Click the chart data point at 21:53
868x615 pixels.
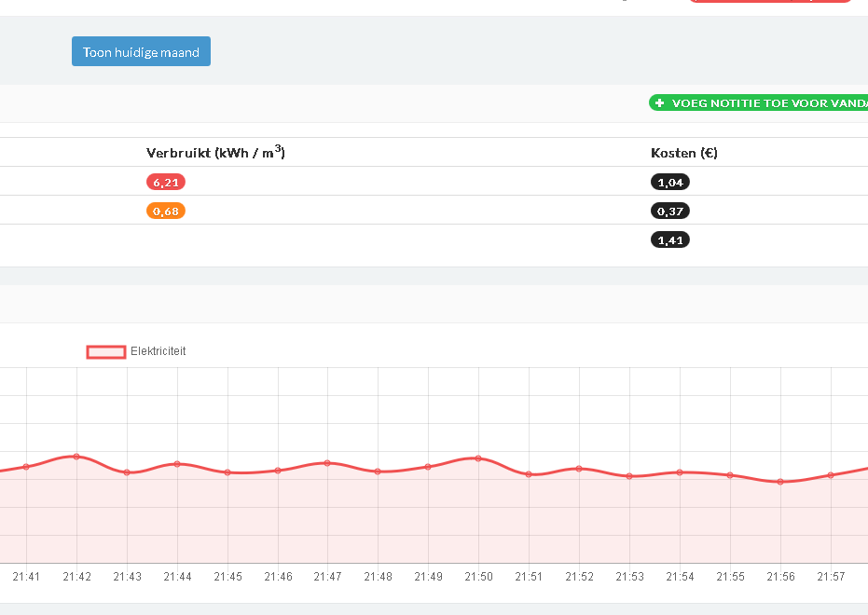629,476
